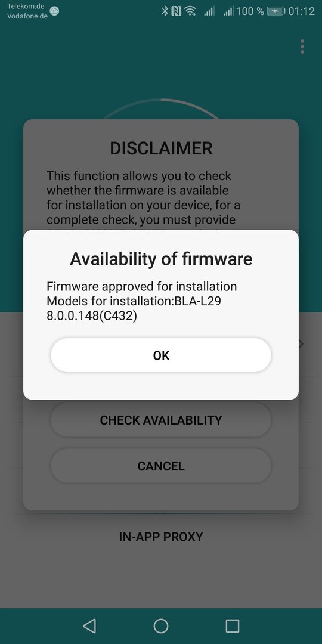
Task: Tap the cloud icon beside carrier names
Action: (x=54, y=11)
